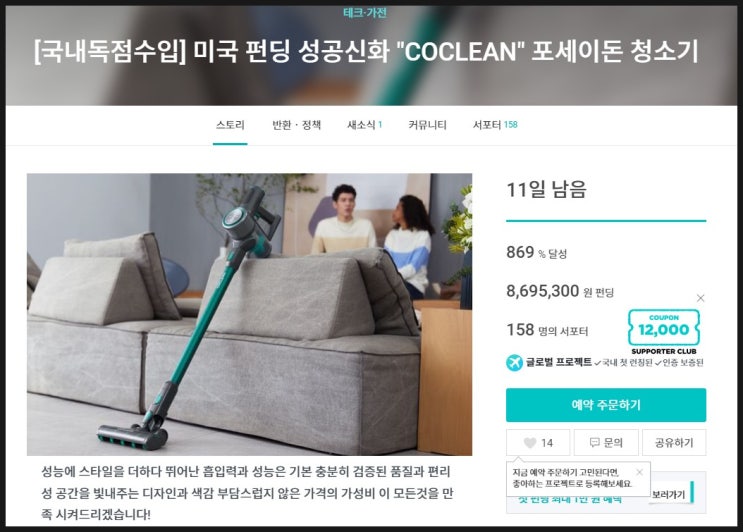Click the 공유하기 share button
This screenshot has height=532, width=743.
[x=674, y=442]
